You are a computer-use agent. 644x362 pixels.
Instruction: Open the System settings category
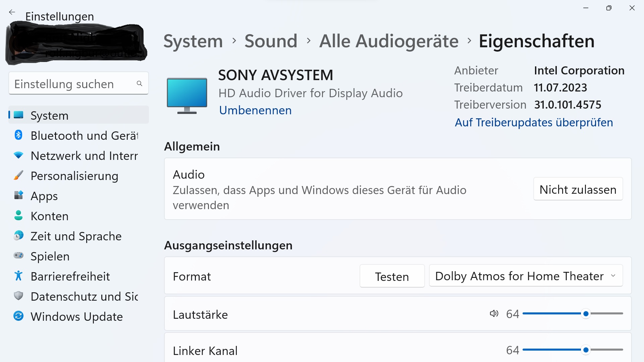(78, 115)
